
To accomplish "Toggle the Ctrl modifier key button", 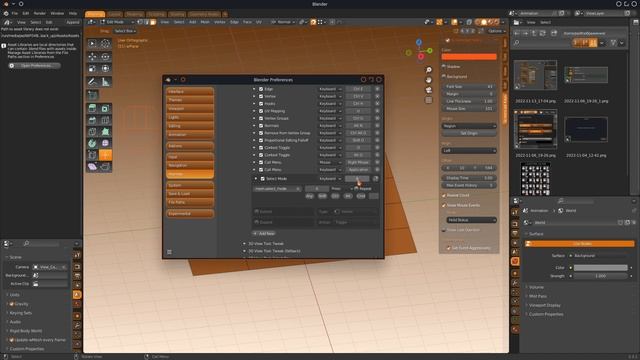I will 335,196.
